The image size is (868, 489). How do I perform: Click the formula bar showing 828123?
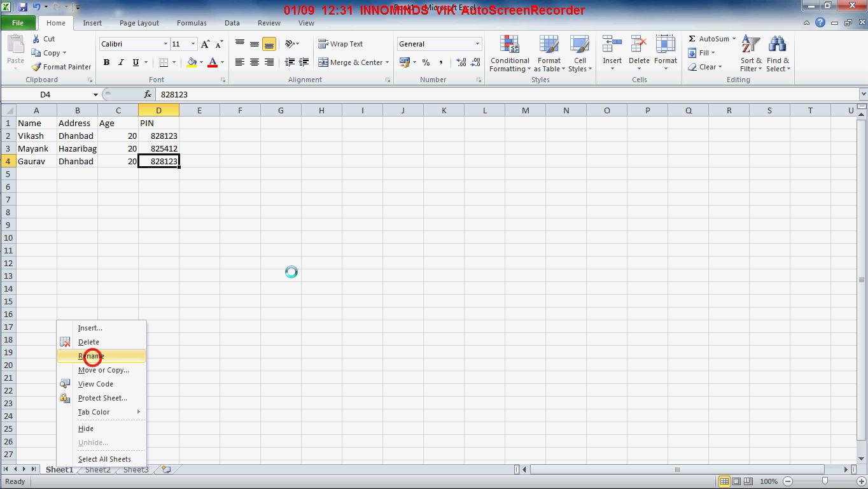[506, 94]
